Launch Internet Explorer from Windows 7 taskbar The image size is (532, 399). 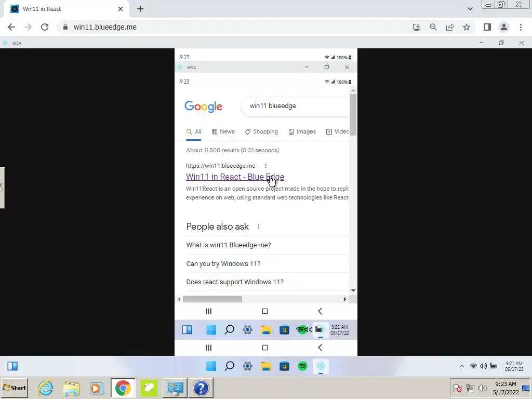(46, 388)
